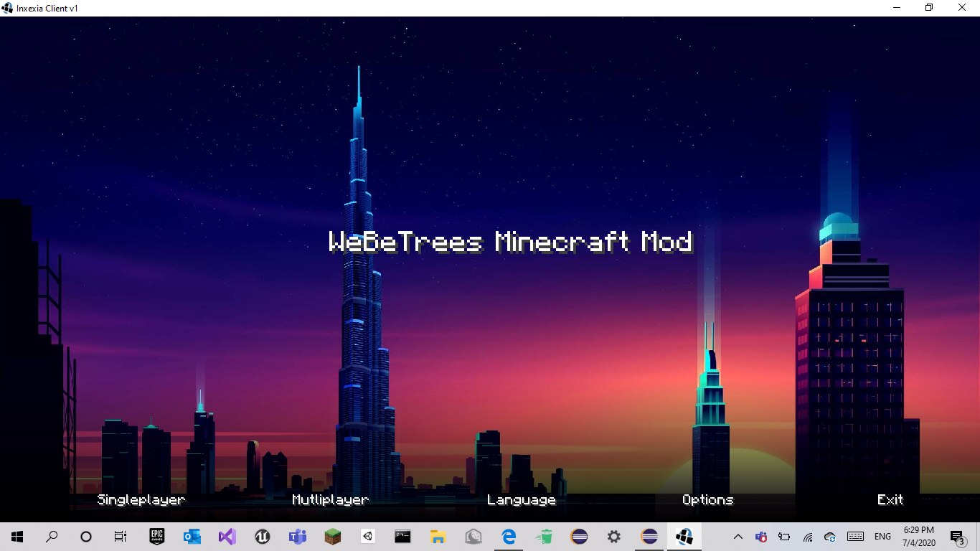Click the Inxexia Client window icon in title bar
The height and width of the screenshot is (551, 980).
(x=8, y=8)
